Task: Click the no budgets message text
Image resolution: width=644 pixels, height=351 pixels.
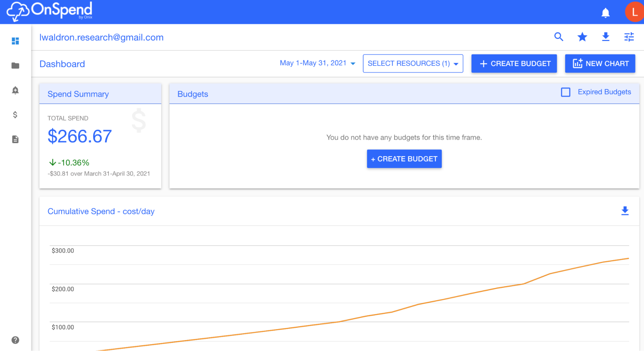Action: tap(404, 138)
